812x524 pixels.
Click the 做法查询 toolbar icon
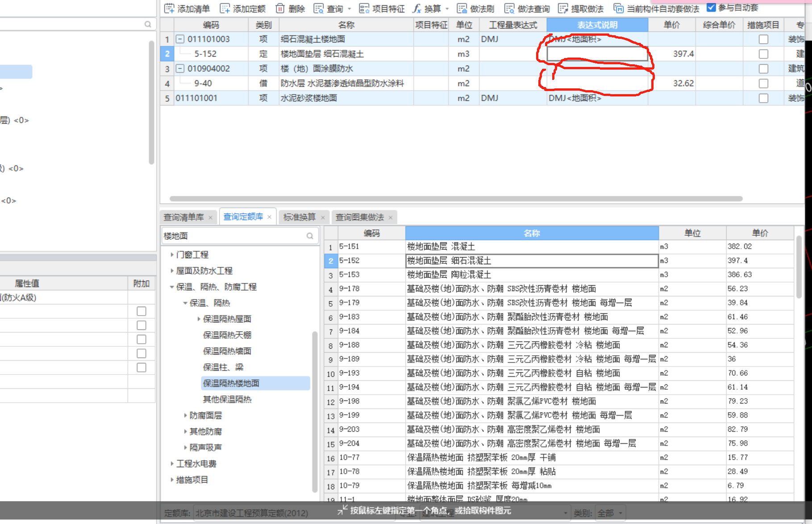pos(509,8)
